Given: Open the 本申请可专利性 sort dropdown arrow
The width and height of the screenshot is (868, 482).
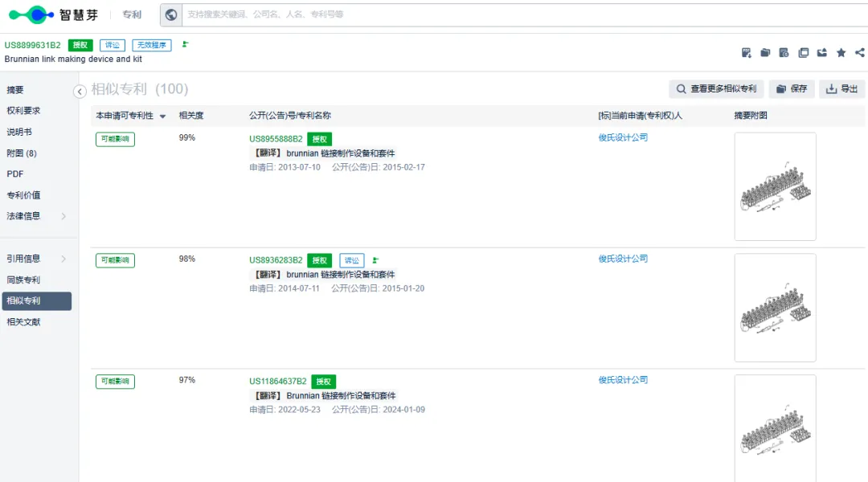Looking at the screenshot, I should coord(162,116).
